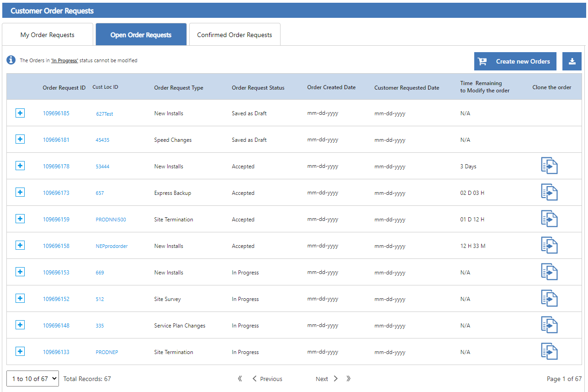Expand details of order 109696181
Screen dimensions: 588x392
pos(20,140)
